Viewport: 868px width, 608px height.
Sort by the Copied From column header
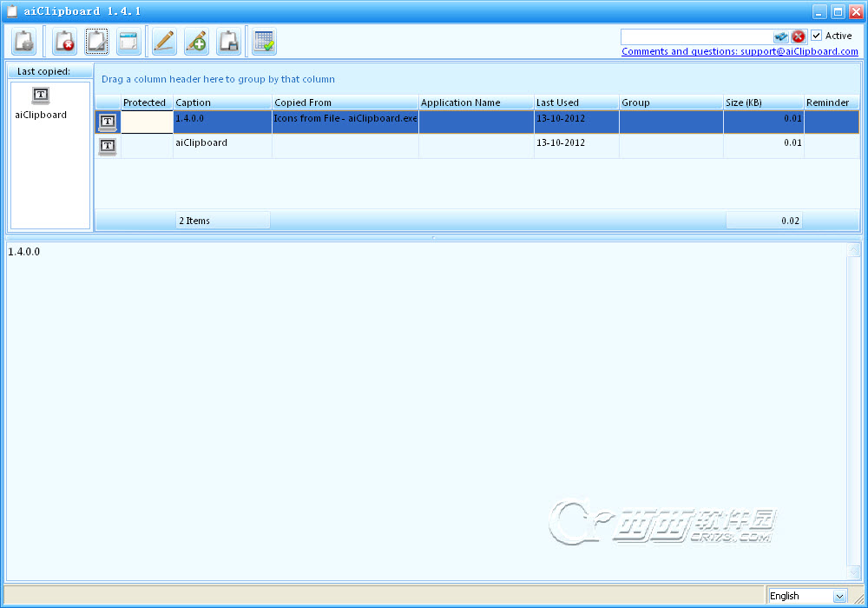[x=345, y=102]
